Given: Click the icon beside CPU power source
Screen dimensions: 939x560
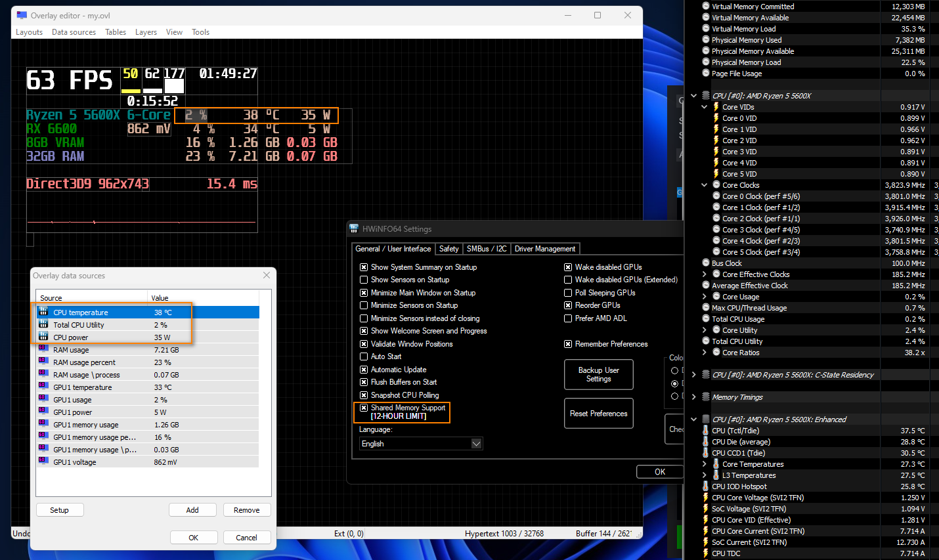Looking at the screenshot, I should pyautogui.click(x=43, y=337).
